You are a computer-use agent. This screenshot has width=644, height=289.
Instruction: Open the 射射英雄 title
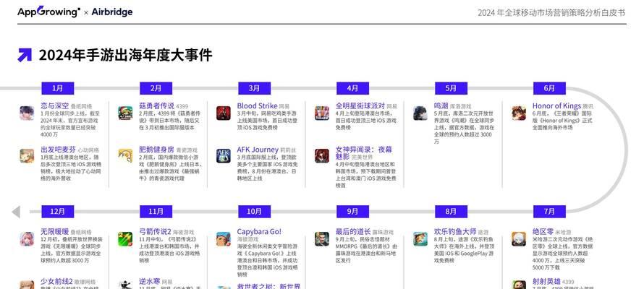point(546,281)
